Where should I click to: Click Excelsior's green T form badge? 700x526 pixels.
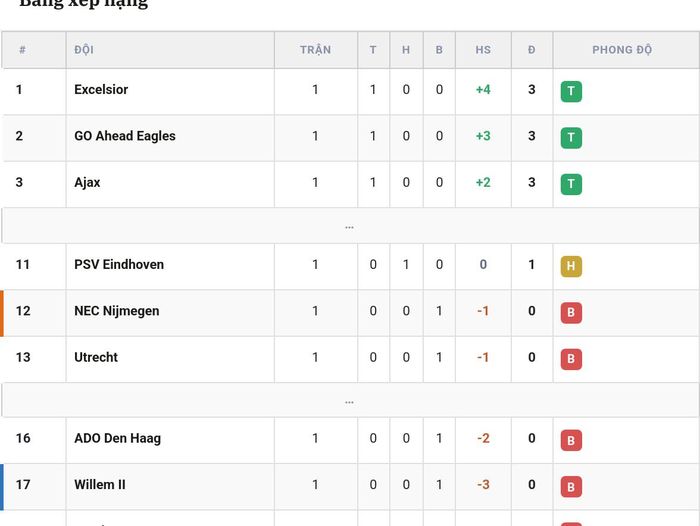[x=571, y=91]
